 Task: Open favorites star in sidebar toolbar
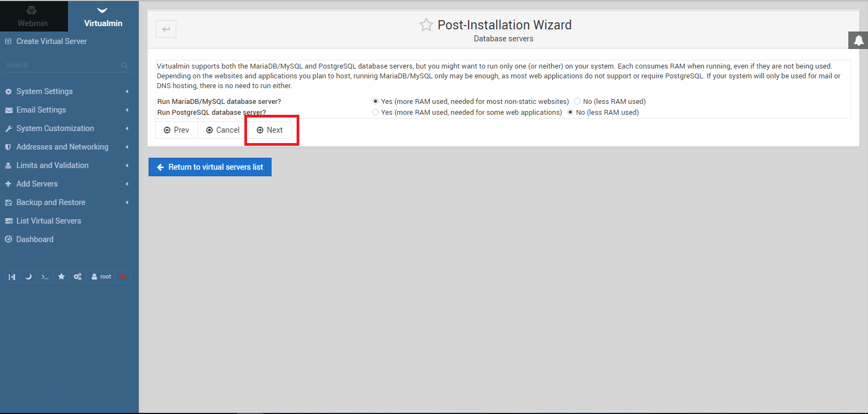click(x=61, y=277)
